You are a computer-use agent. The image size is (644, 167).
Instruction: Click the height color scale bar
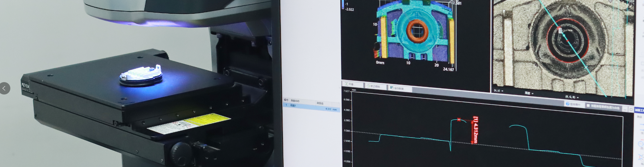(343, 4)
